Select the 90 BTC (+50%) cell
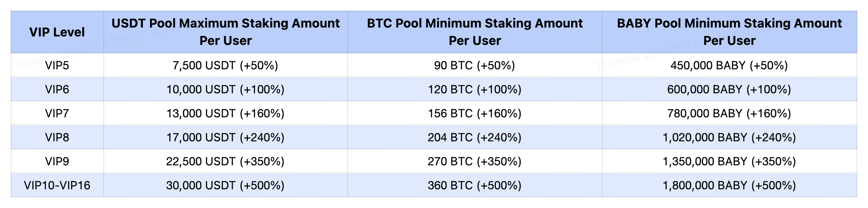 [x=475, y=66]
